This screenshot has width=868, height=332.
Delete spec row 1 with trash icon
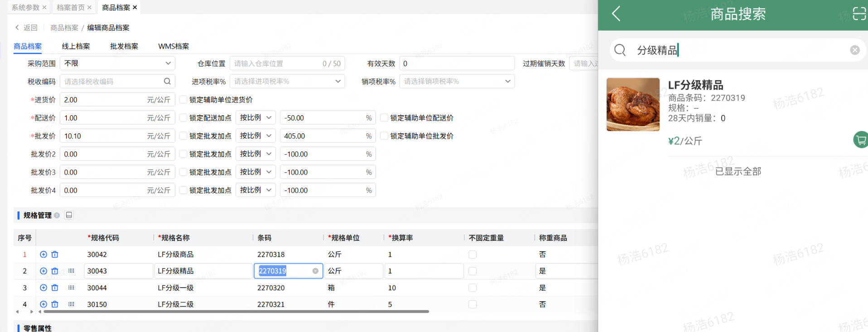(55, 254)
